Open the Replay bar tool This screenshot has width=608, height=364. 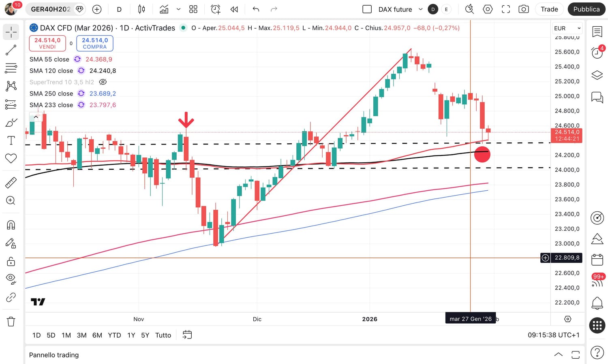click(234, 9)
